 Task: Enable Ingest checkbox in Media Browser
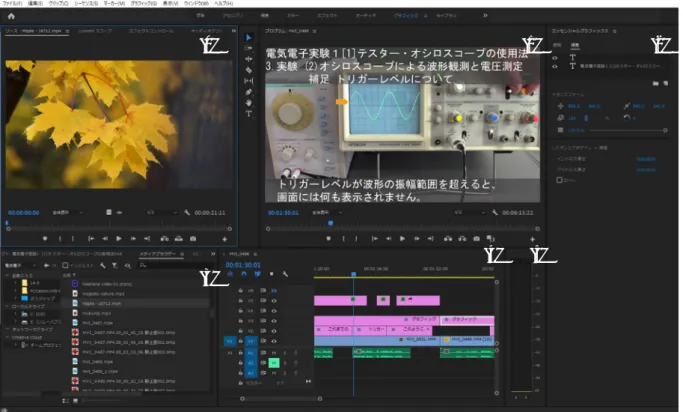click(x=65, y=265)
